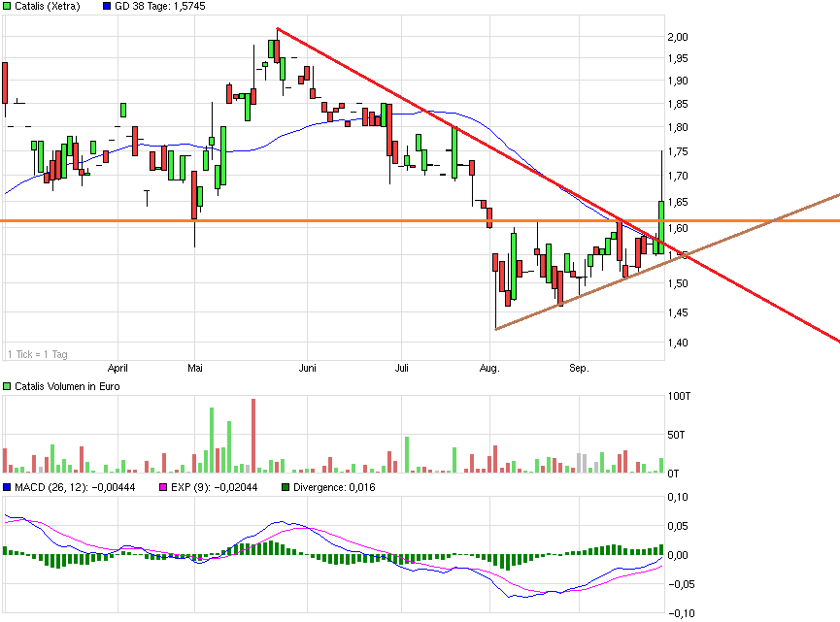The width and height of the screenshot is (840, 622).
Task: Click the blue GD 38 Tage legend swatch
Action: tap(107, 7)
